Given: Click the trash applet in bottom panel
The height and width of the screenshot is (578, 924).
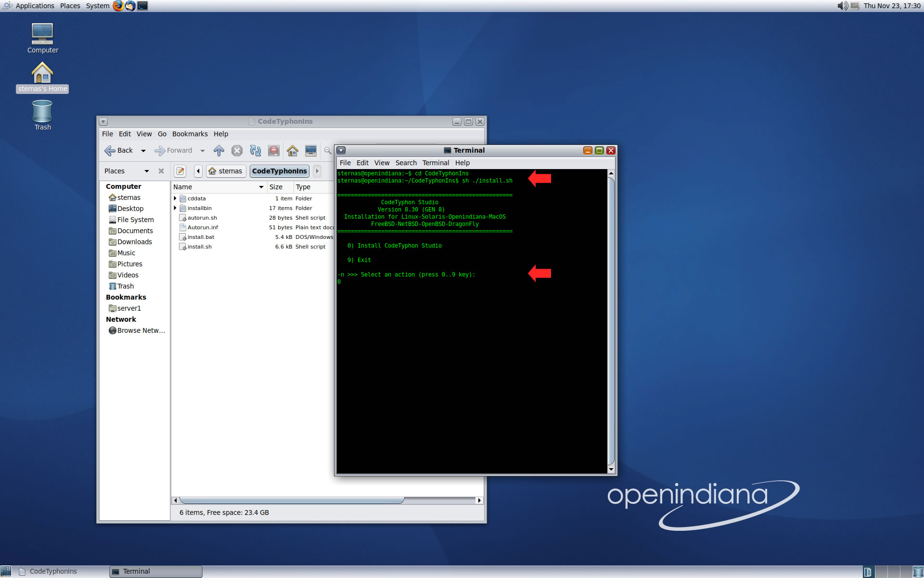Looking at the screenshot, I should coord(918,572).
